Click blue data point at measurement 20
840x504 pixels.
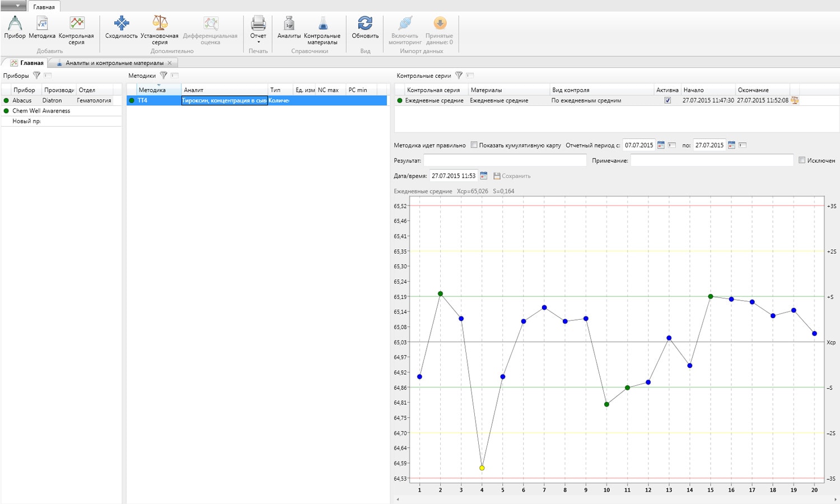(815, 334)
